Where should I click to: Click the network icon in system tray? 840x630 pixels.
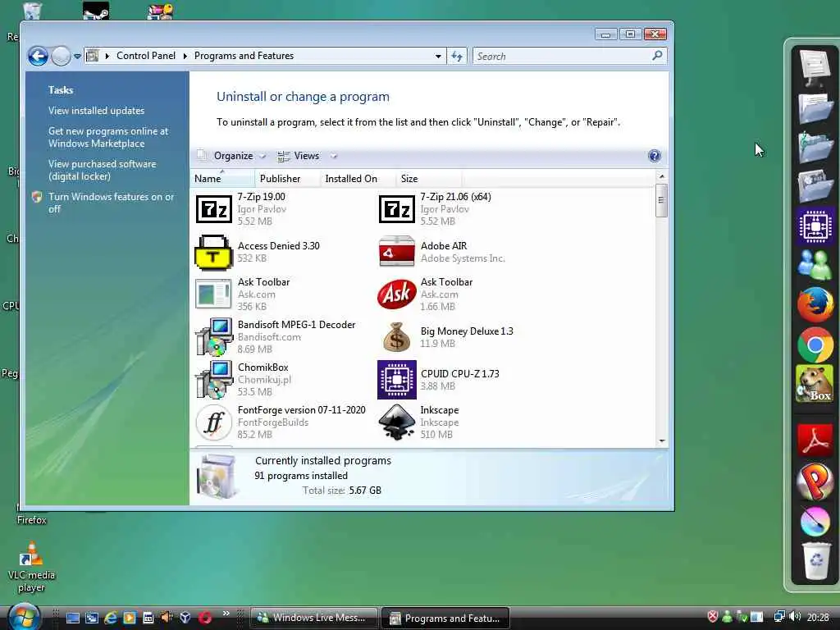tap(779, 617)
